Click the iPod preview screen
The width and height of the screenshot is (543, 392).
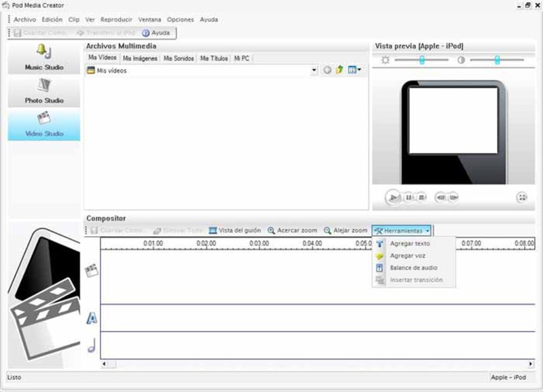(453, 120)
